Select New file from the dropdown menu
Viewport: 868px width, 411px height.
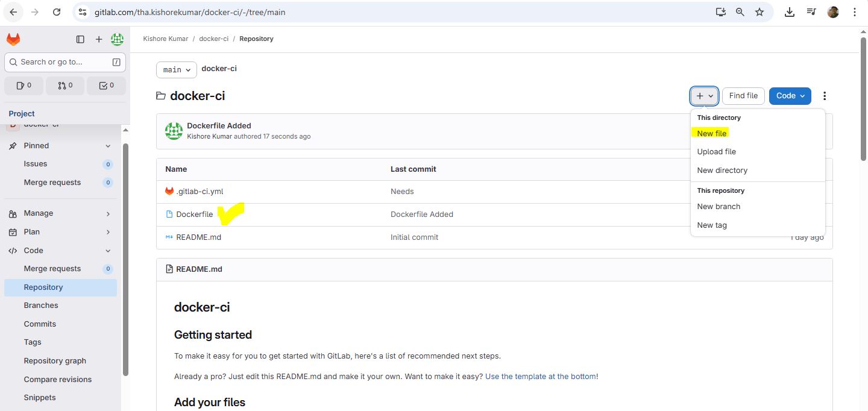pyautogui.click(x=712, y=133)
